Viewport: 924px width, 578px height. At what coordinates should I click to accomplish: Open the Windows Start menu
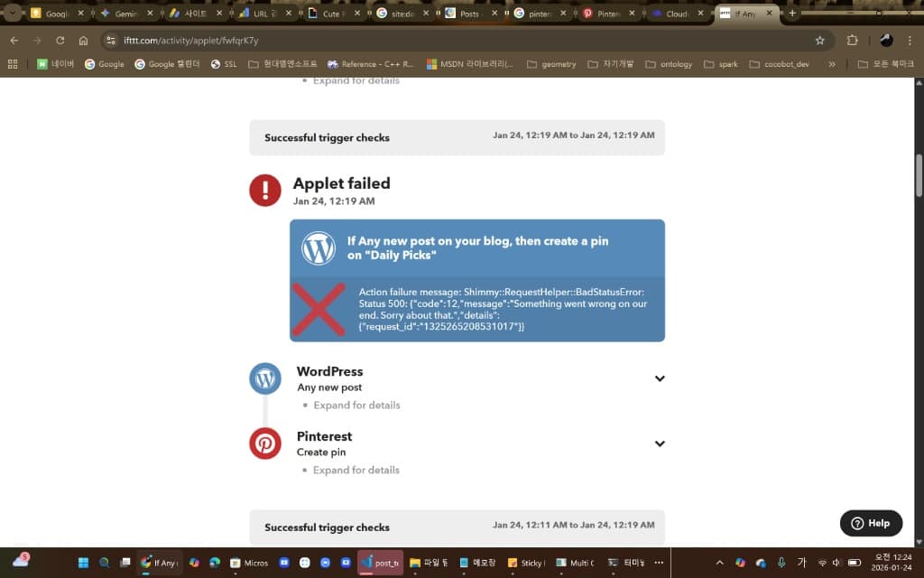(x=83, y=563)
